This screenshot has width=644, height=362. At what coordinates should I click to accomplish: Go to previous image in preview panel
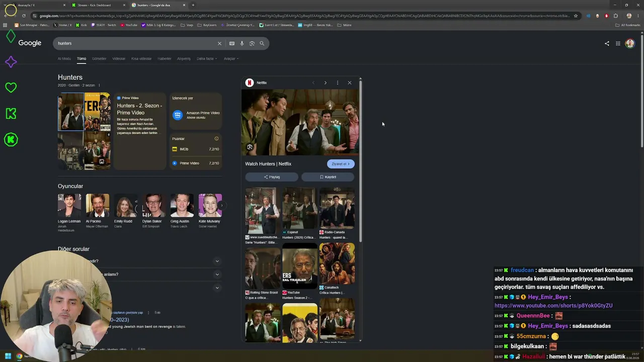point(313,82)
